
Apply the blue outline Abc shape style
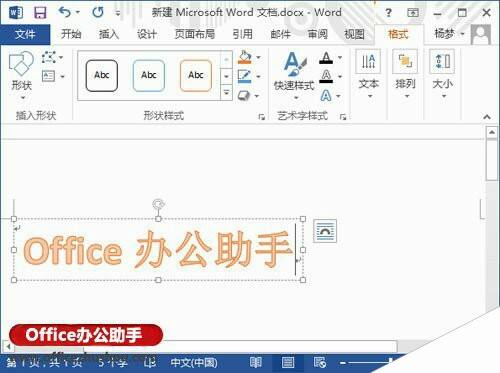(149, 76)
